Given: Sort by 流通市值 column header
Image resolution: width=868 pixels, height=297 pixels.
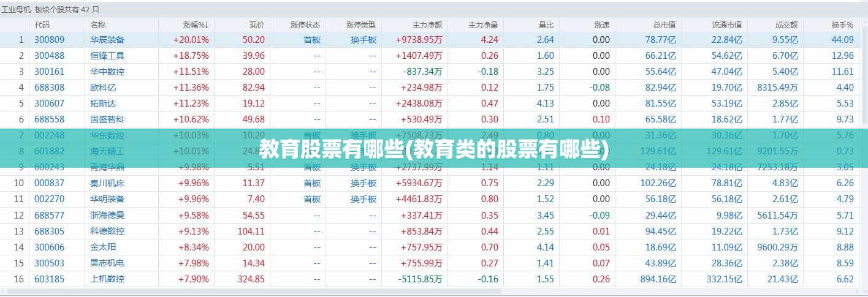Looking at the screenshot, I should click(727, 24).
